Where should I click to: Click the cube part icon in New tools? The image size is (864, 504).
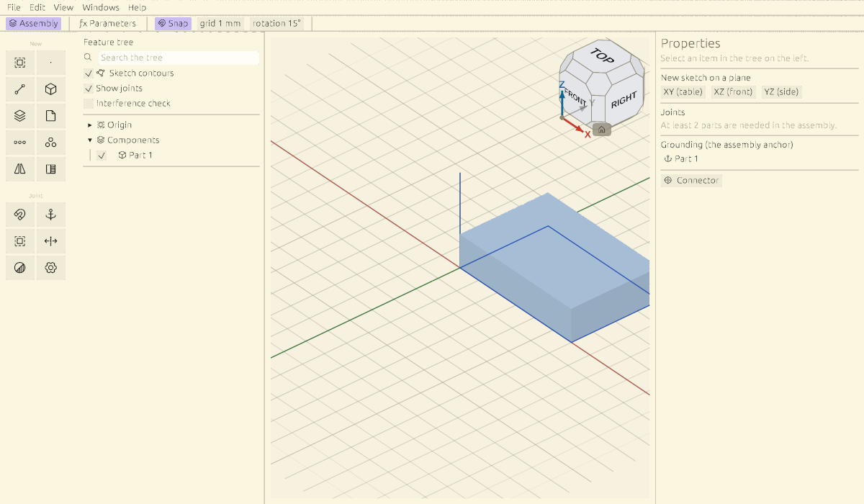click(x=51, y=89)
